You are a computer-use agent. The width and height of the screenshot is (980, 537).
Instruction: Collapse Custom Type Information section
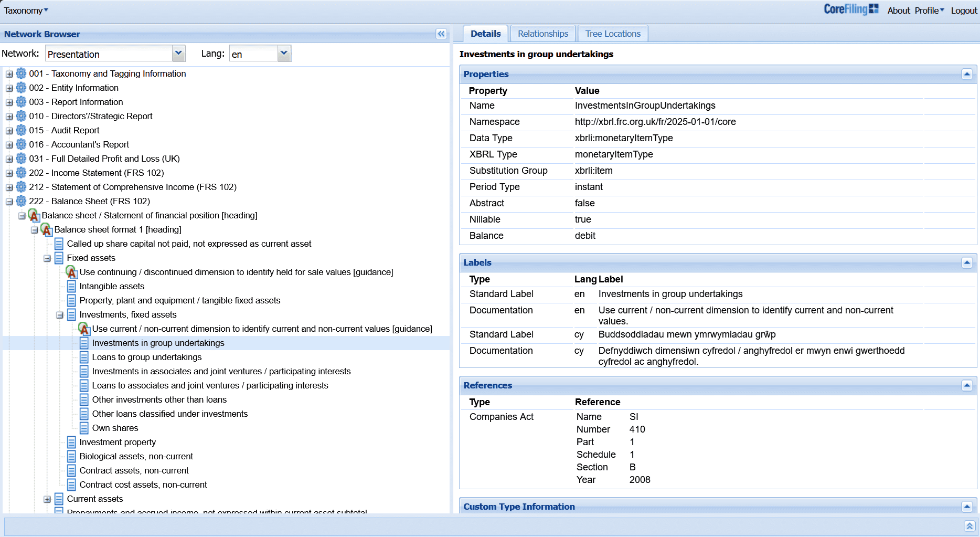[x=967, y=507]
